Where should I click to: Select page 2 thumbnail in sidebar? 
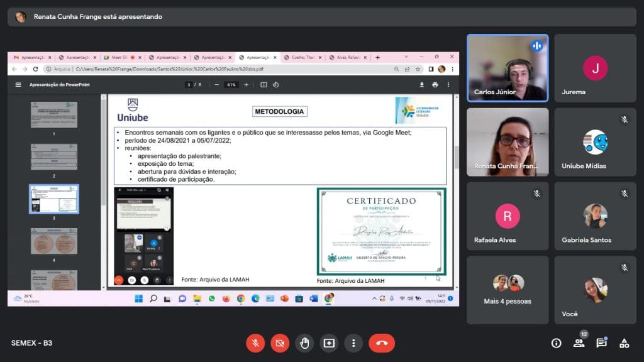54,156
